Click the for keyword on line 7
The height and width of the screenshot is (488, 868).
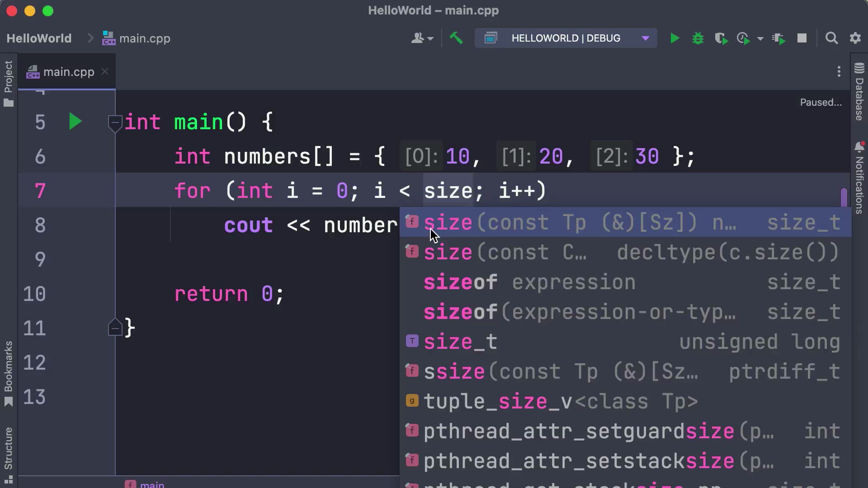[x=192, y=191]
